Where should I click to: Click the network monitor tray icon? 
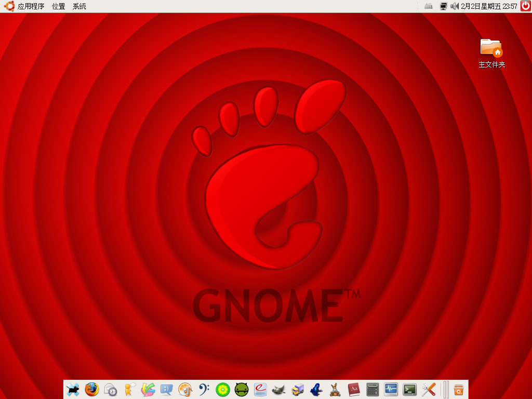[x=443, y=6]
